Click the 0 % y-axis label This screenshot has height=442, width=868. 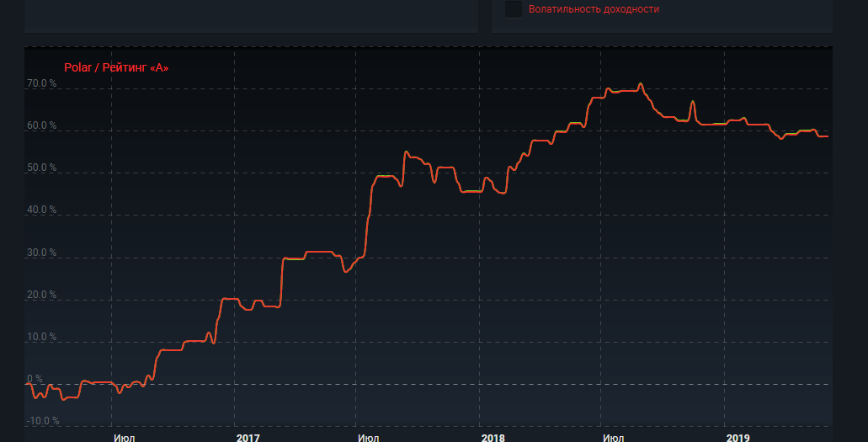(x=35, y=379)
